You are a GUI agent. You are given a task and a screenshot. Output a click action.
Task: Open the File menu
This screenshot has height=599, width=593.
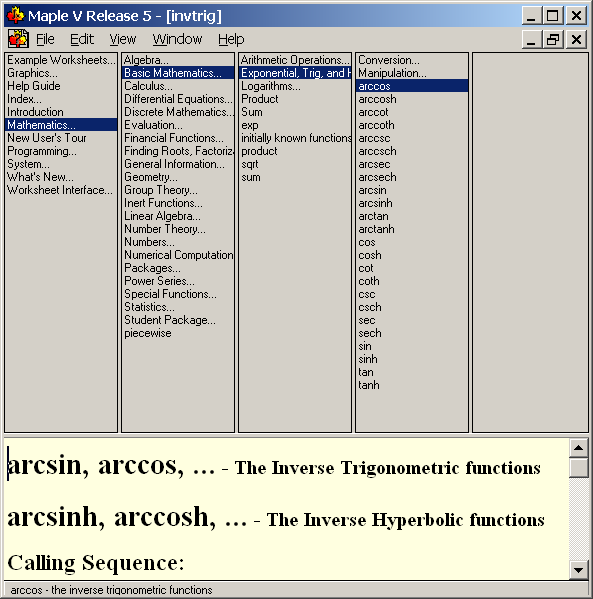click(x=45, y=39)
